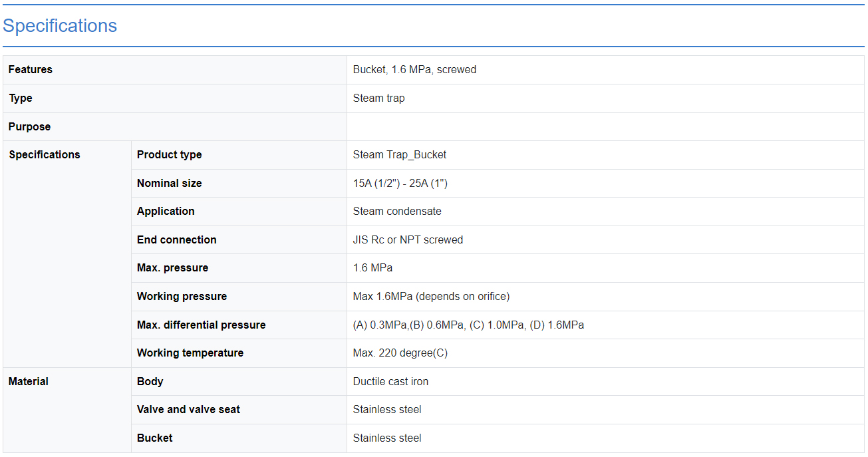Click the Specifications section heading
The height and width of the screenshot is (457, 868).
click(x=60, y=26)
